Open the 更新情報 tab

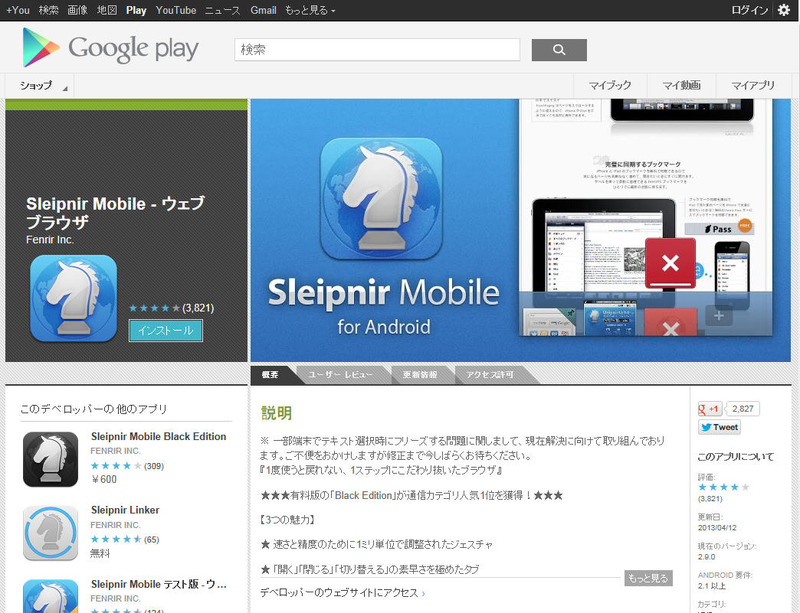click(418, 375)
